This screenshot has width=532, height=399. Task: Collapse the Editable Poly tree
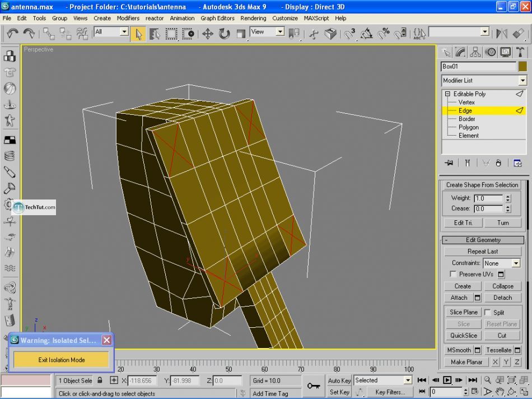[x=447, y=94]
